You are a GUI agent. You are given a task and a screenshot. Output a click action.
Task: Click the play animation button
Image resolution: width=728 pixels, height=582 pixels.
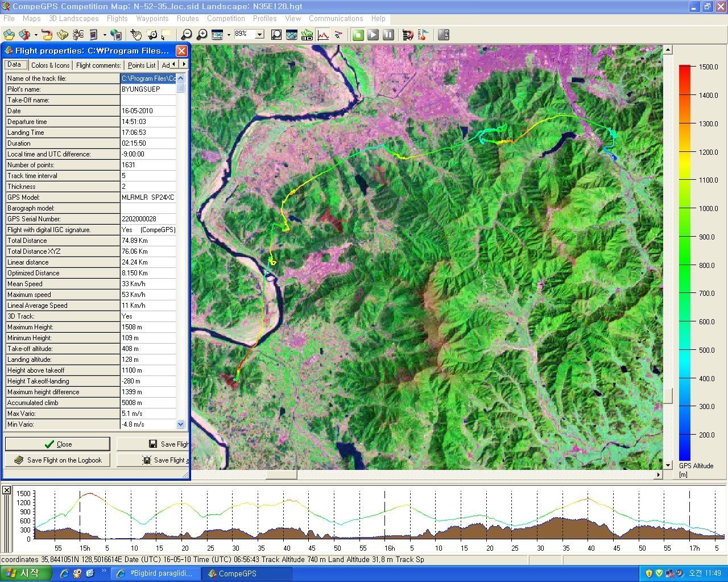click(x=373, y=35)
